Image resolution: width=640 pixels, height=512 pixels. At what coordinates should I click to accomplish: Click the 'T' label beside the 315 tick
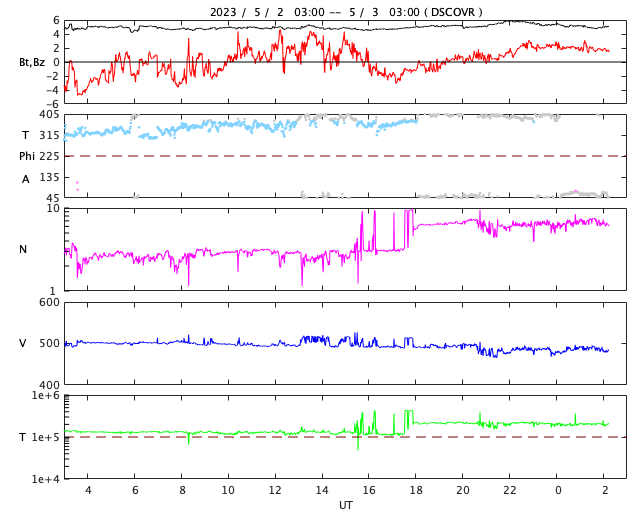click(25, 135)
